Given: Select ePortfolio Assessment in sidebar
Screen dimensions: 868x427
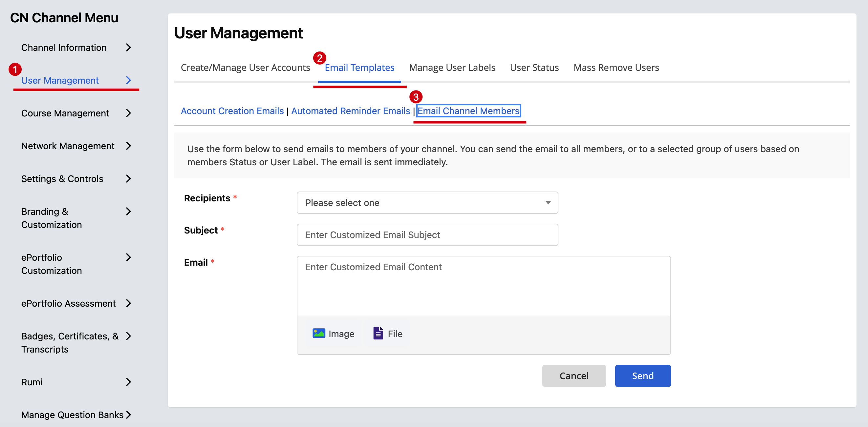Looking at the screenshot, I should click(x=68, y=303).
